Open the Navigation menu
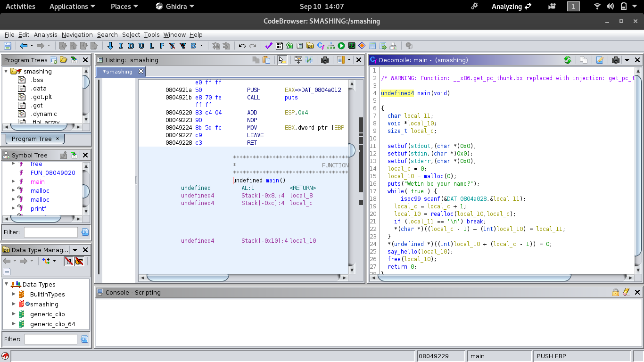 (77, 34)
